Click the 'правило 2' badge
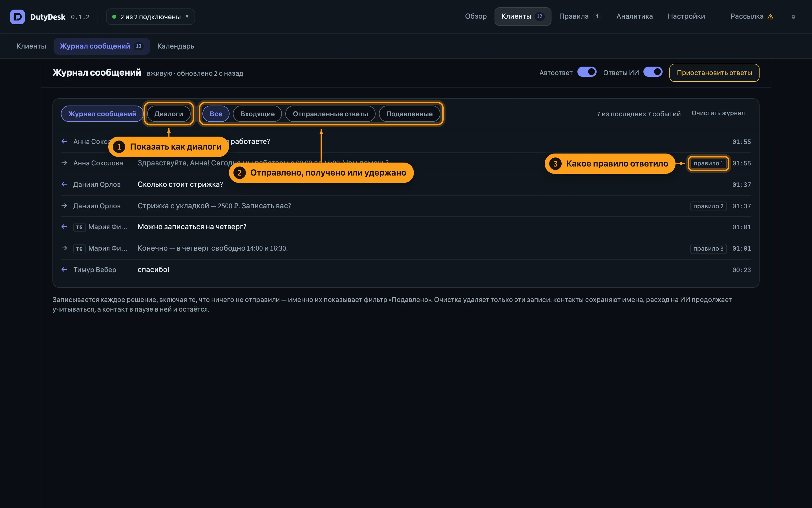The height and width of the screenshot is (508, 812). 708,206
